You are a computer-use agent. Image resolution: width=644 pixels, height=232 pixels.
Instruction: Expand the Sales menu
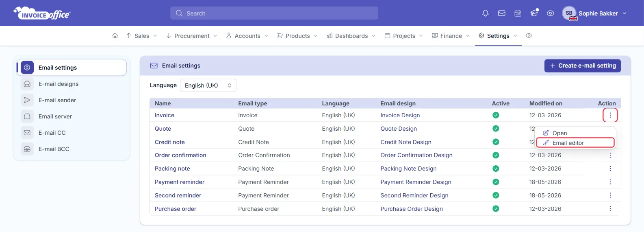[141, 36]
